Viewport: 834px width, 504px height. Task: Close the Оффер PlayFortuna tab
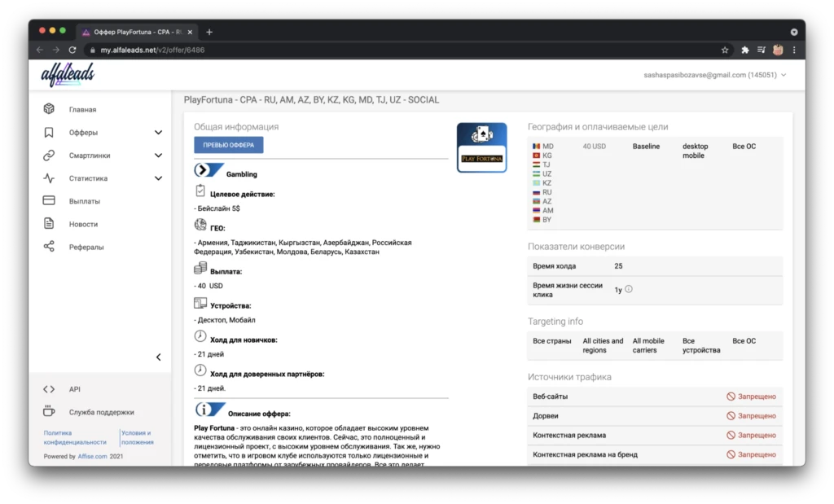point(190,32)
